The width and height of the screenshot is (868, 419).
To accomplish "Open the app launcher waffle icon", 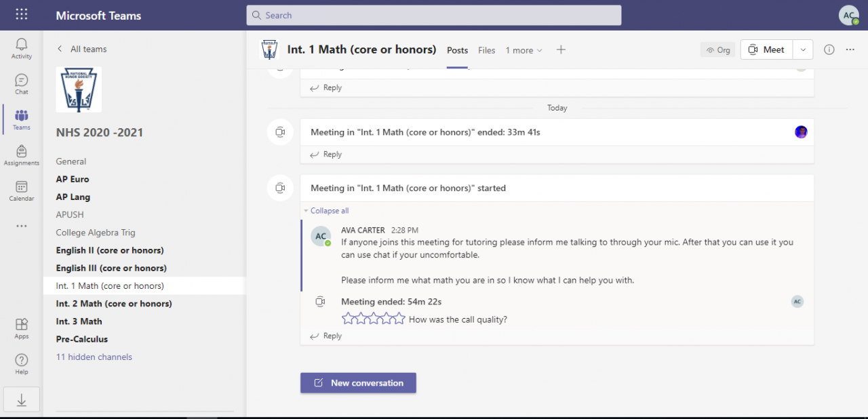I will (22, 14).
